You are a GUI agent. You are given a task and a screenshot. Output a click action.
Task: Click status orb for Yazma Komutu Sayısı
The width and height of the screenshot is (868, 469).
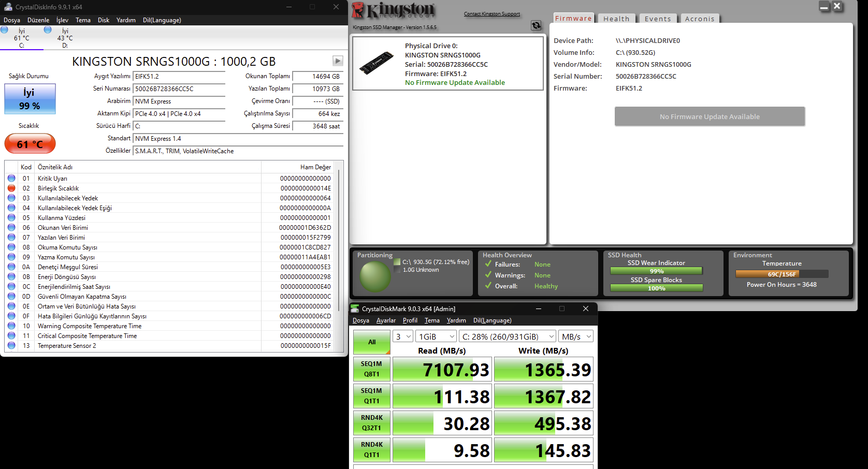point(11,257)
